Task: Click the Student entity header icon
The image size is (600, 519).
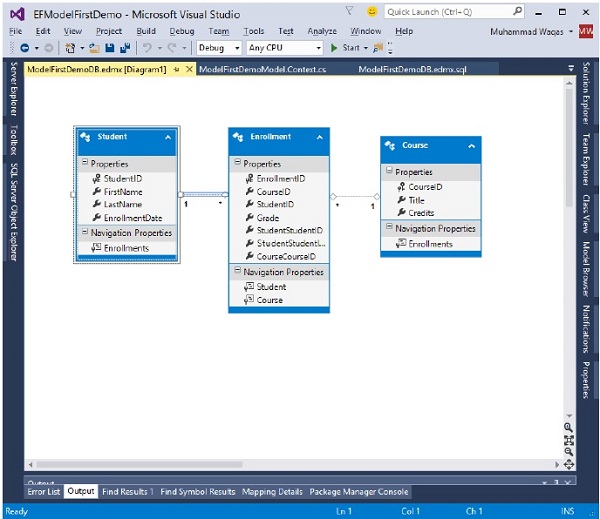Action: (x=85, y=137)
